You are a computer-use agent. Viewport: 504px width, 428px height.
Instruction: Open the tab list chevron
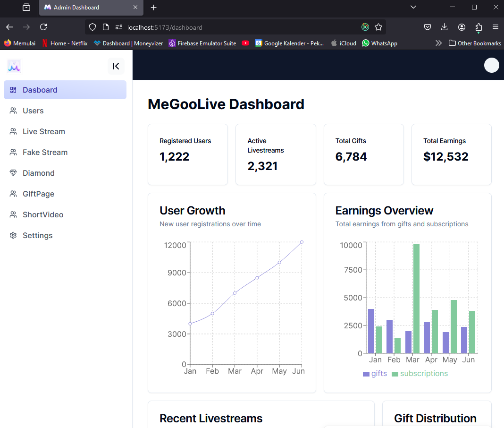pos(413,7)
